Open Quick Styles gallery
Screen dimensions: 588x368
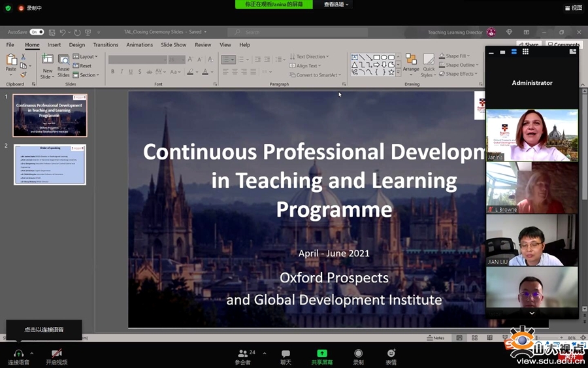[429, 65]
